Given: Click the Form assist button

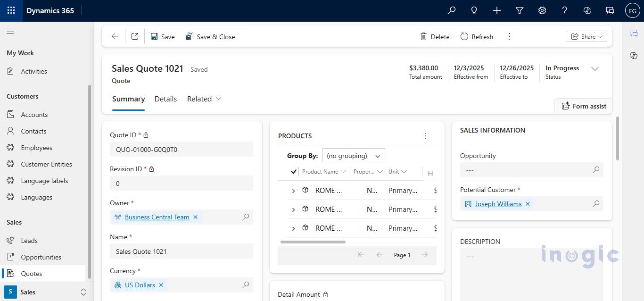Looking at the screenshot, I should [584, 106].
